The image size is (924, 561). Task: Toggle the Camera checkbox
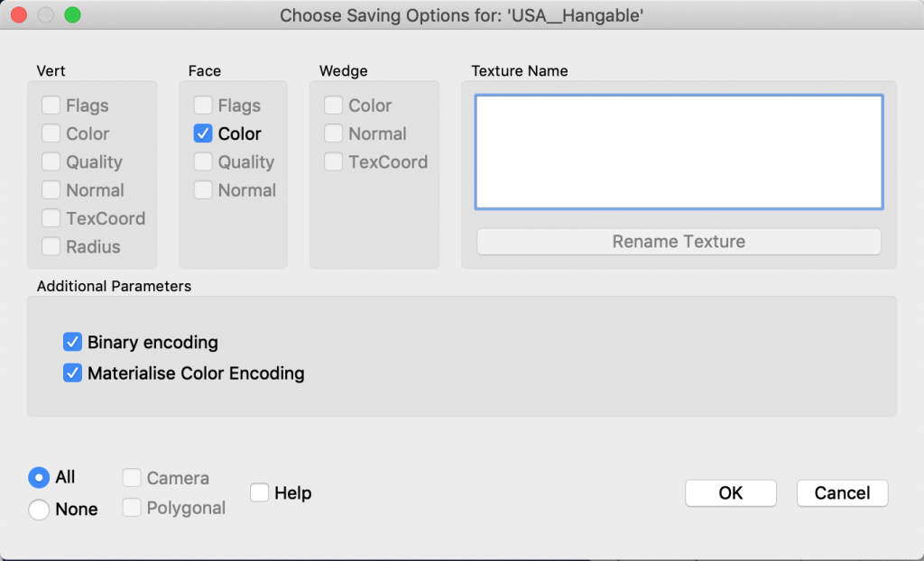(x=132, y=478)
